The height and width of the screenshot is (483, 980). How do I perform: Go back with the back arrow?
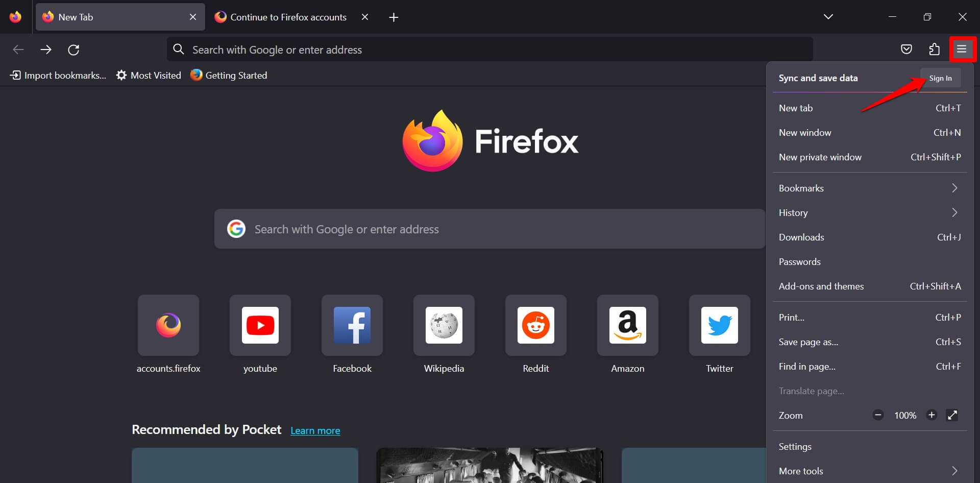tap(18, 50)
